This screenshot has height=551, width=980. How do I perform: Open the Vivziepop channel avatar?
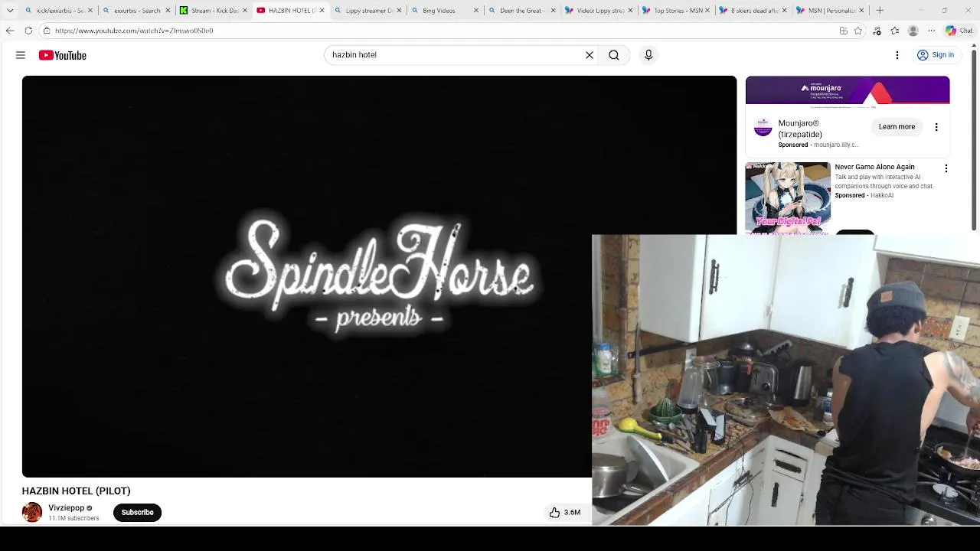click(32, 512)
